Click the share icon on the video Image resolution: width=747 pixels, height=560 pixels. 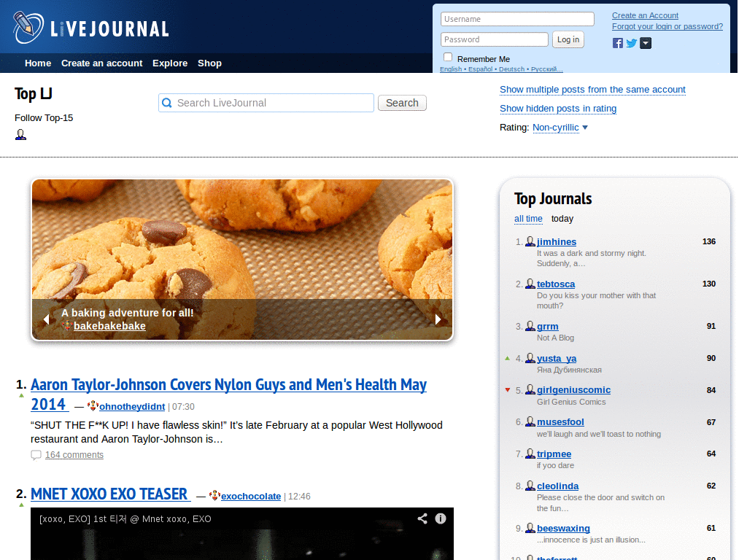point(422,518)
